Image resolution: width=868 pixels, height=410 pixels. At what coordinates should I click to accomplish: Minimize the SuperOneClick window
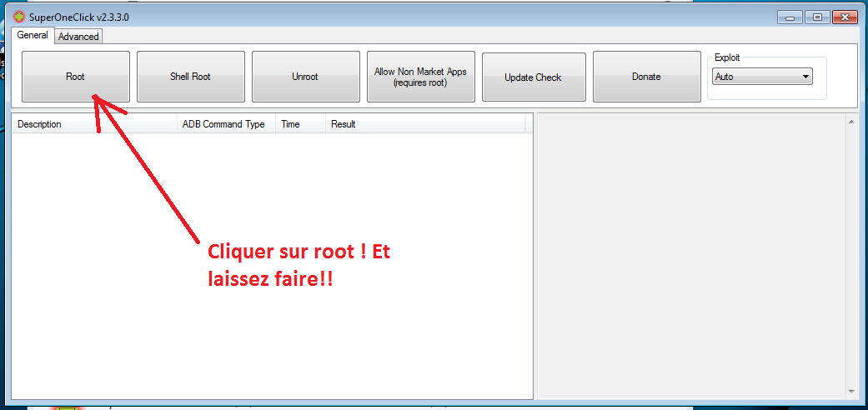[x=790, y=17]
